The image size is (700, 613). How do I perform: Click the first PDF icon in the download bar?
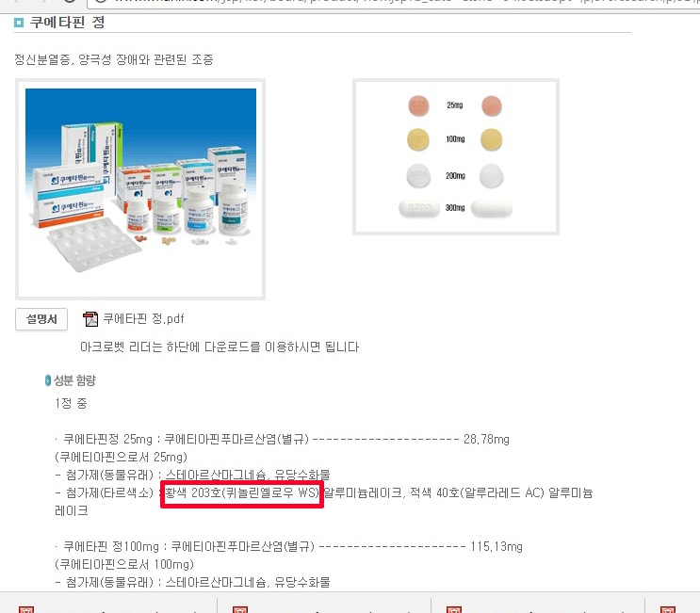[25, 609]
